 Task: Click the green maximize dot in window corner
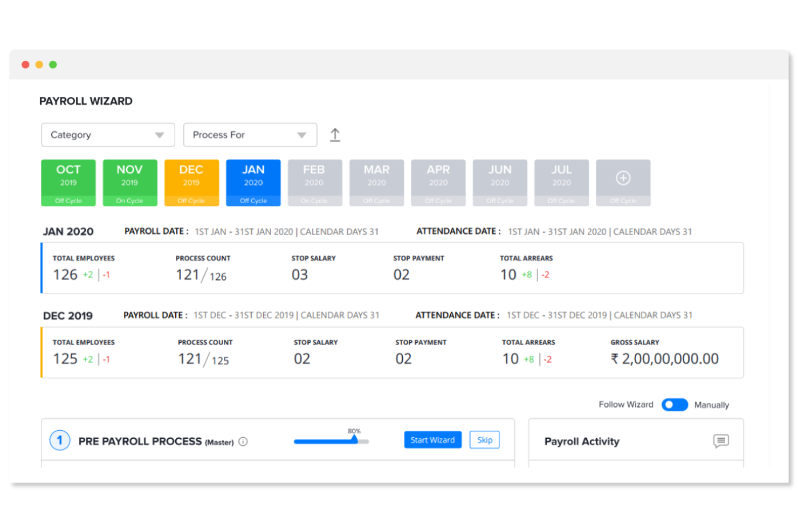pos(53,64)
